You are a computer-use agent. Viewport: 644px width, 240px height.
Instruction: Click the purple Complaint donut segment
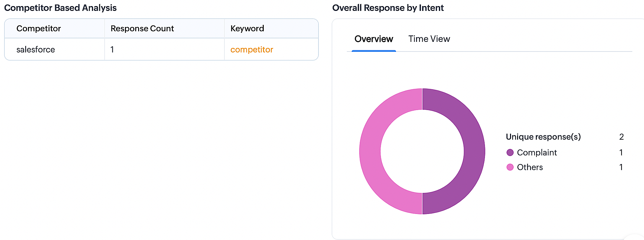click(474, 151)
